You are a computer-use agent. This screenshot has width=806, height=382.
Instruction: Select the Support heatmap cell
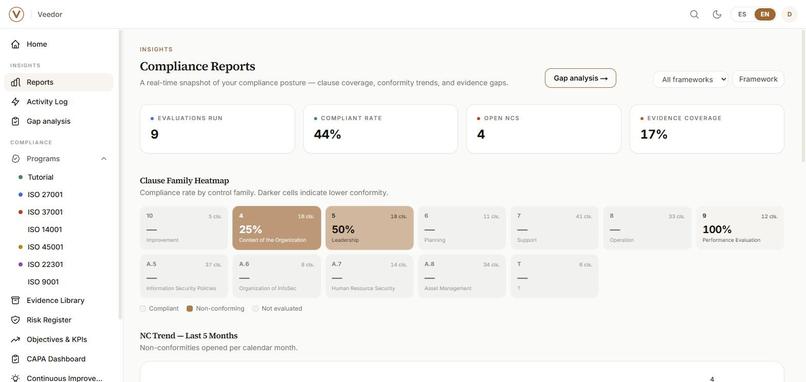554,228
